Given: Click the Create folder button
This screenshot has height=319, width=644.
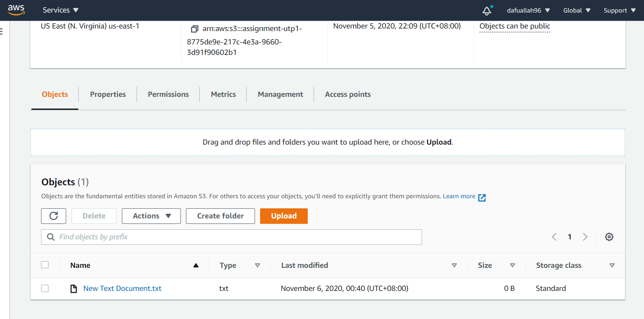Looking at the screenshot, I should click(220, 216).
